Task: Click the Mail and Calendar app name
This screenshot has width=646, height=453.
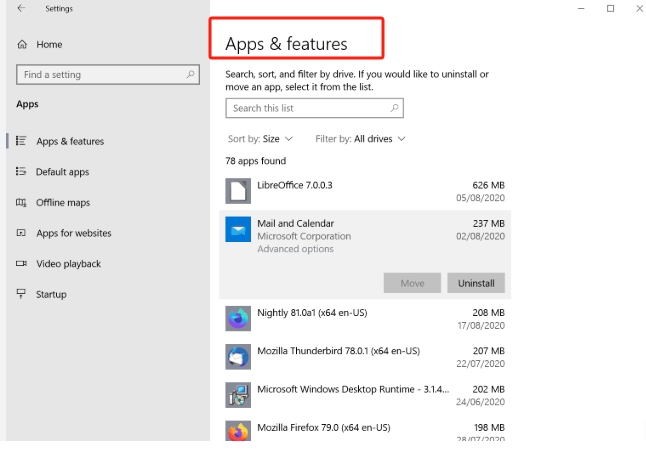Action: click(x=295, y=223)
